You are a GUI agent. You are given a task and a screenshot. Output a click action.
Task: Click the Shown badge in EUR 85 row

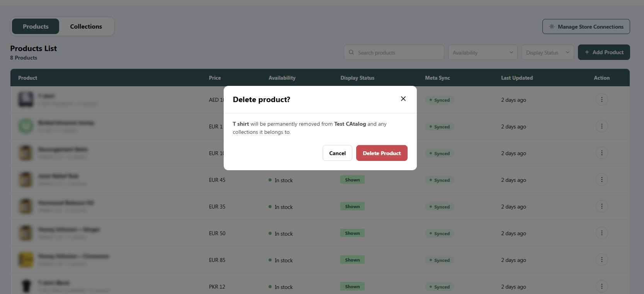352,260
